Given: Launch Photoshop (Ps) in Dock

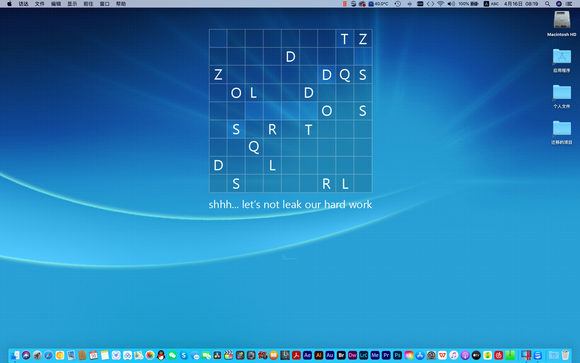Looking at the screenshot, I should pyautogui.click(x=397, y=356).
